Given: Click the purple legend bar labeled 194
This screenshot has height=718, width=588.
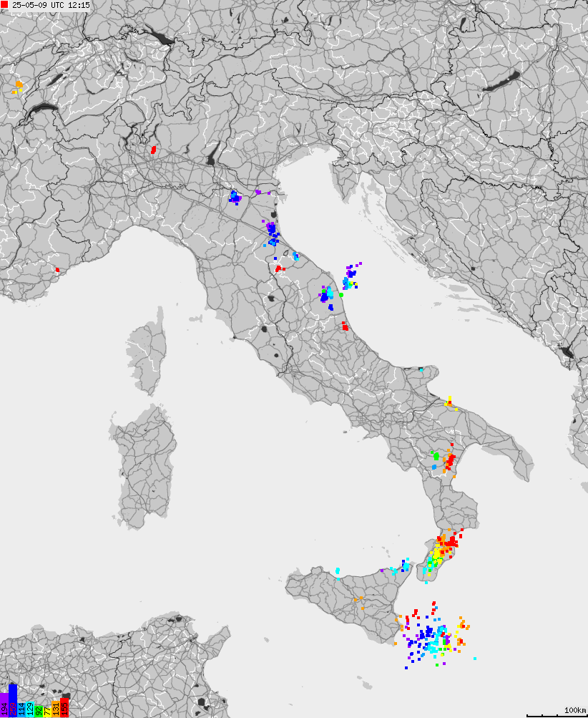Looking at the screenshot, I should (4, 705).
